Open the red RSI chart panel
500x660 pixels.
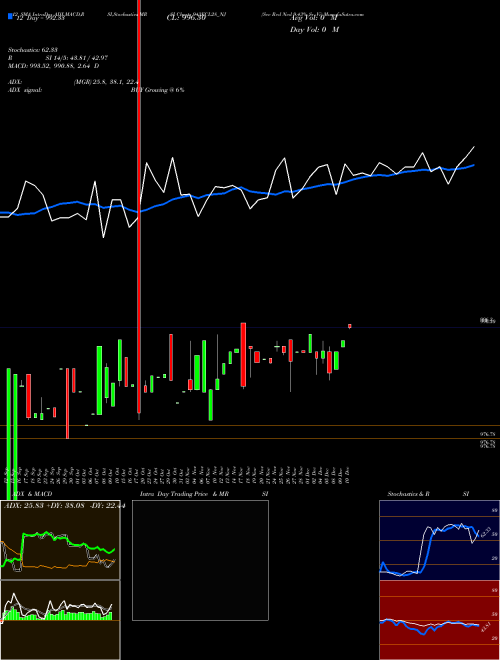pos(439,620)
